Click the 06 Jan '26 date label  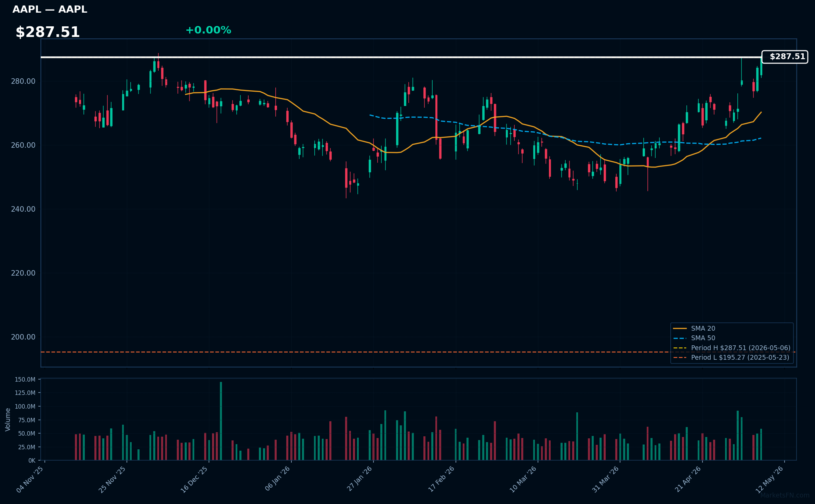click(277, 479)
